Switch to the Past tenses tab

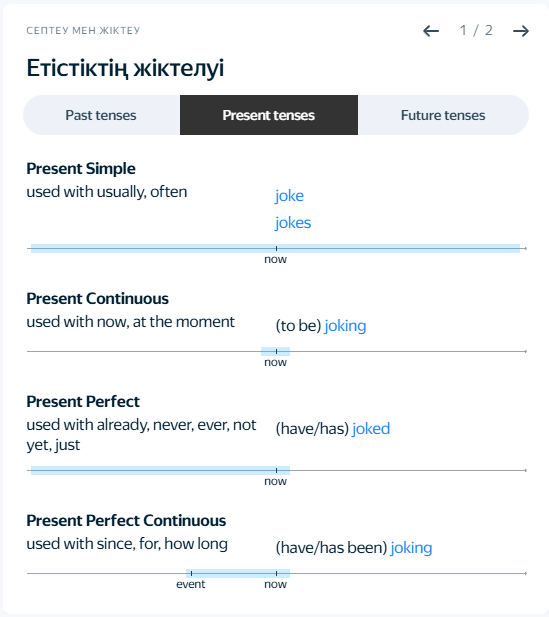(101, 115)
